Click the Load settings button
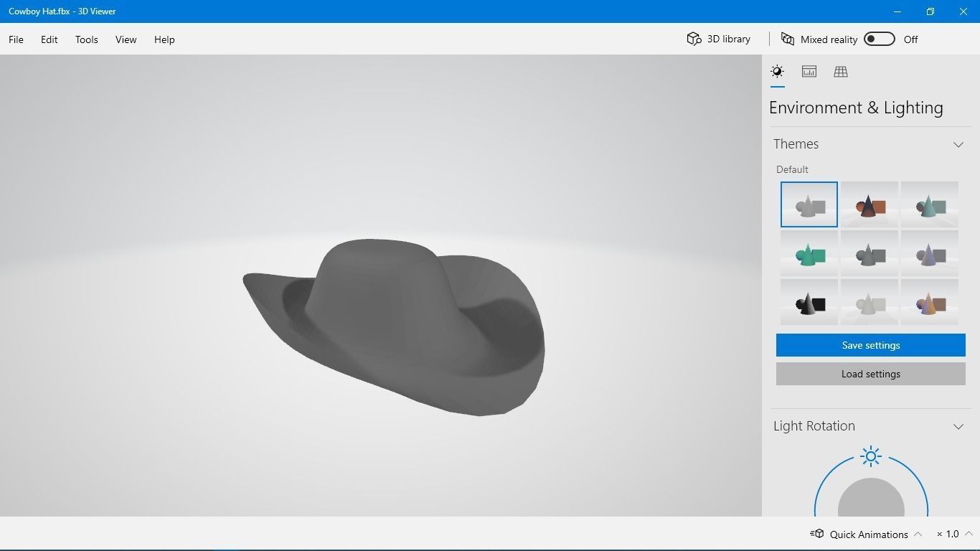 pyautogui.click(x=871, y=374)
